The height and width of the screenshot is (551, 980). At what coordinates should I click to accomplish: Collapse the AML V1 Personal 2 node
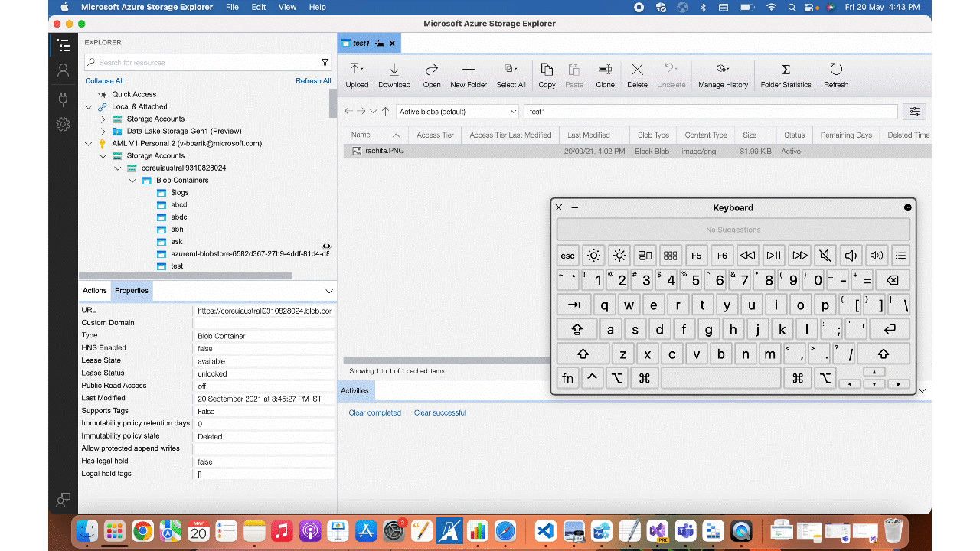click(89, 144)
